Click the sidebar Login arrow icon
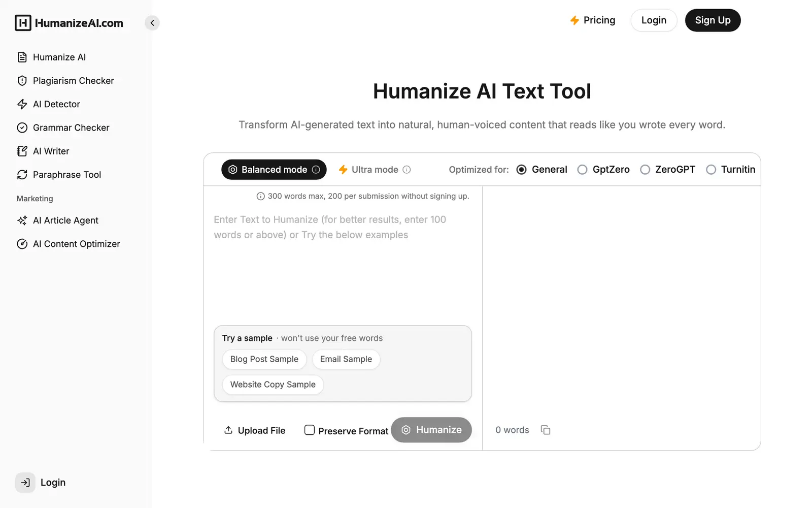812x508 pixels. pyautogui.click(x=25, y=483)
